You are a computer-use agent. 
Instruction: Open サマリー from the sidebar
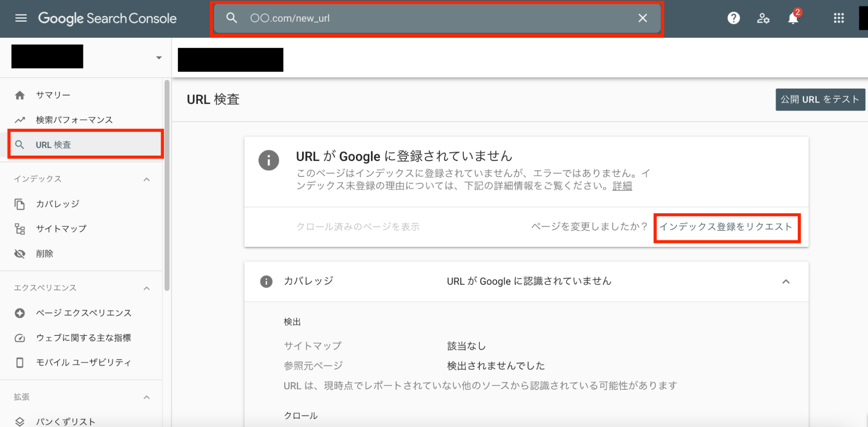[53, 95]
